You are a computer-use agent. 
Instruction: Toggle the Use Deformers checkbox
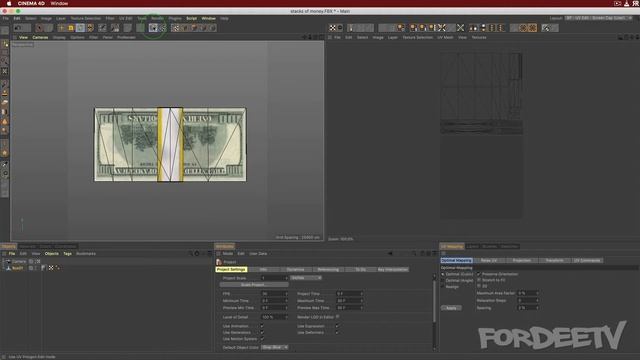tap(337, 333)
